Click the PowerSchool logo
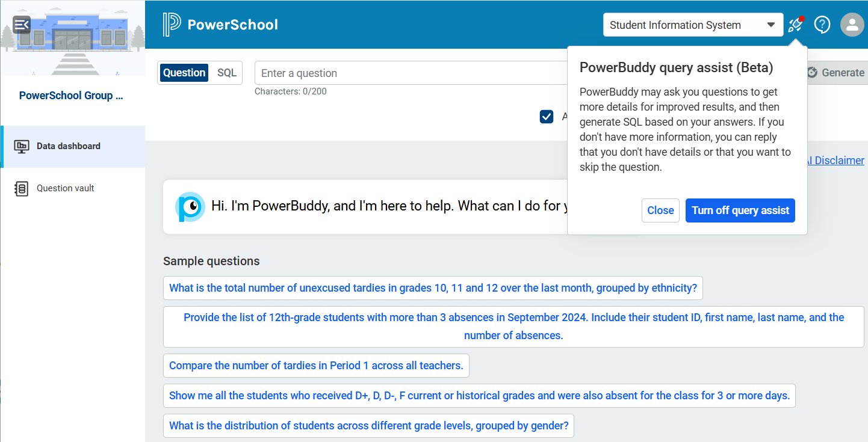Viewport: 868px width, 442px height. 220,25
